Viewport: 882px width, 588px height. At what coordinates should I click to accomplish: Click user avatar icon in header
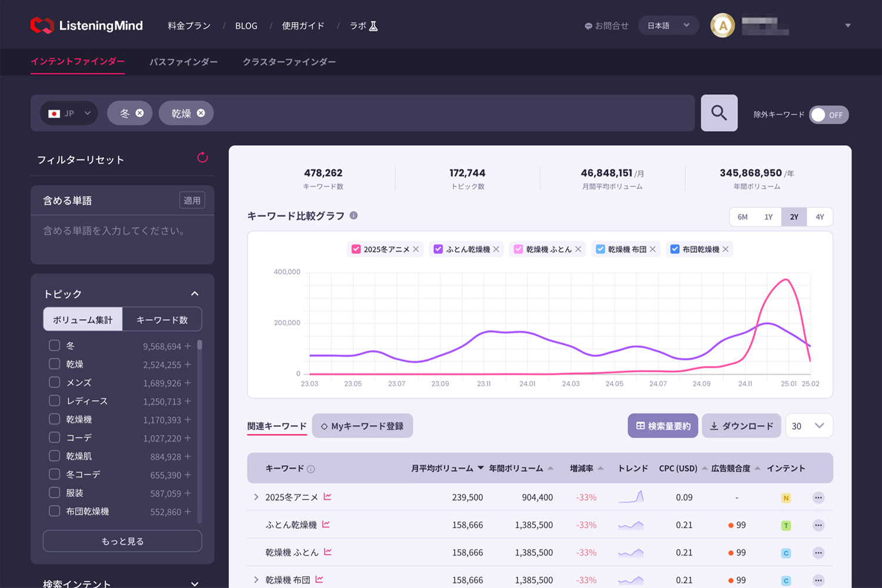click(x=722, y=25)
